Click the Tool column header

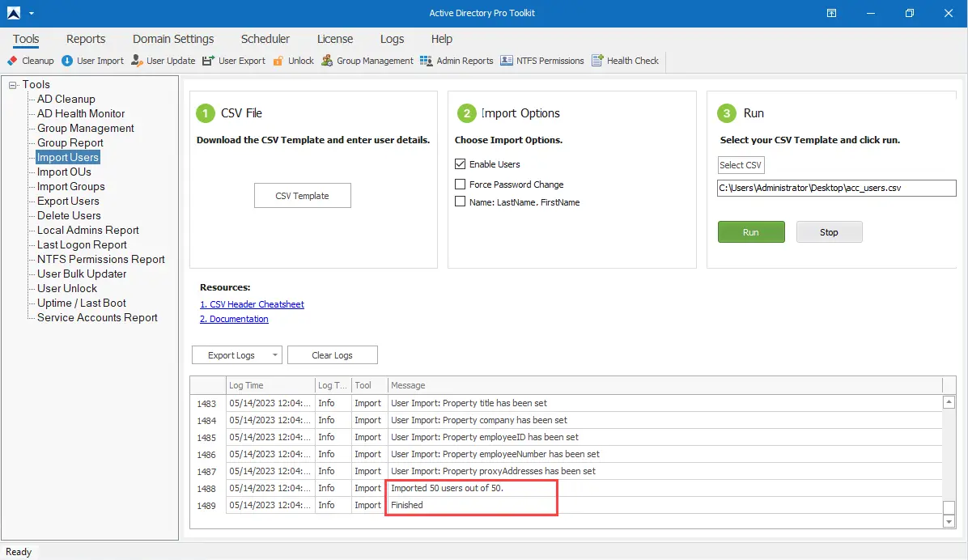click(370, 385)
